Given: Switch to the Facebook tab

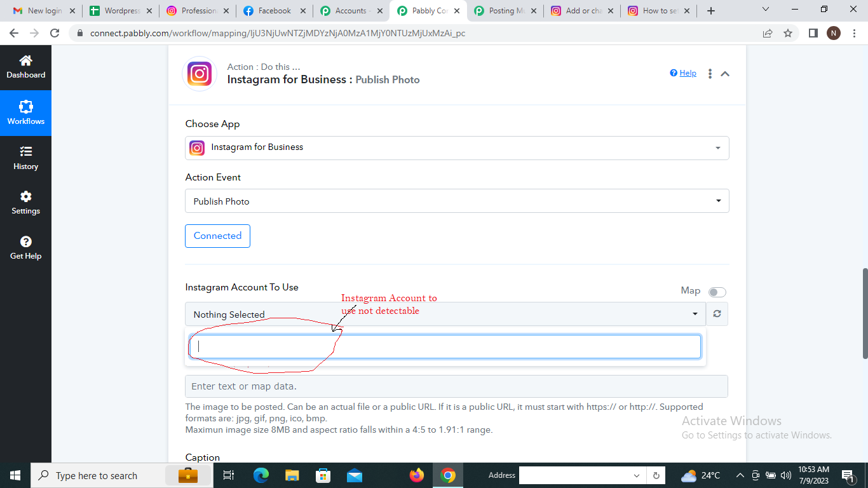Looking at the screenshot, I should (274, 11).
